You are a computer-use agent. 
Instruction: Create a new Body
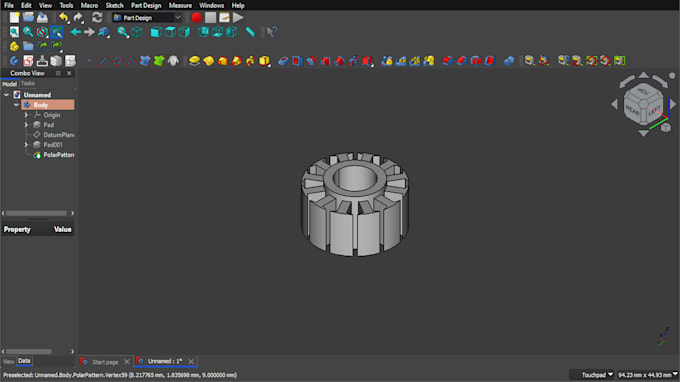tap(14, 61)
